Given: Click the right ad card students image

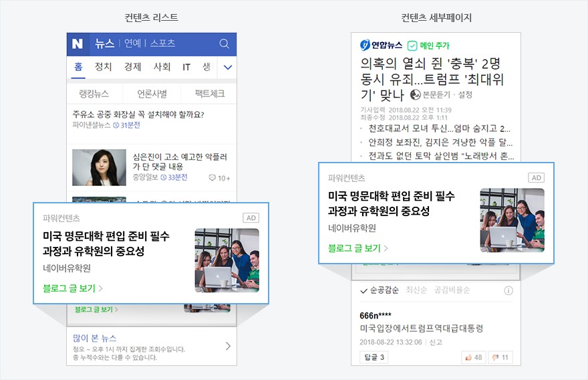Looking at the screenshot, I should [512, 220].
